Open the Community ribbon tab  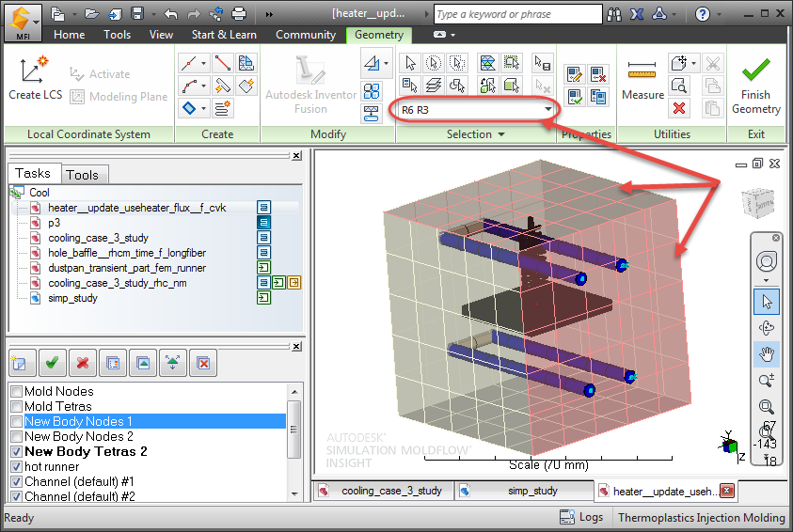coord(306,35)
